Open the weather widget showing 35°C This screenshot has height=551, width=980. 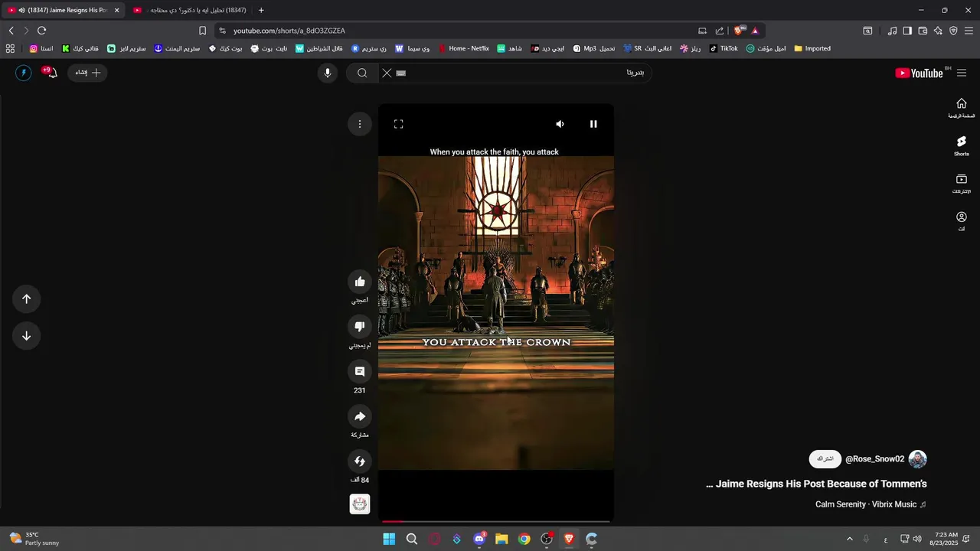pyautogui.click(x=34, y=539)
